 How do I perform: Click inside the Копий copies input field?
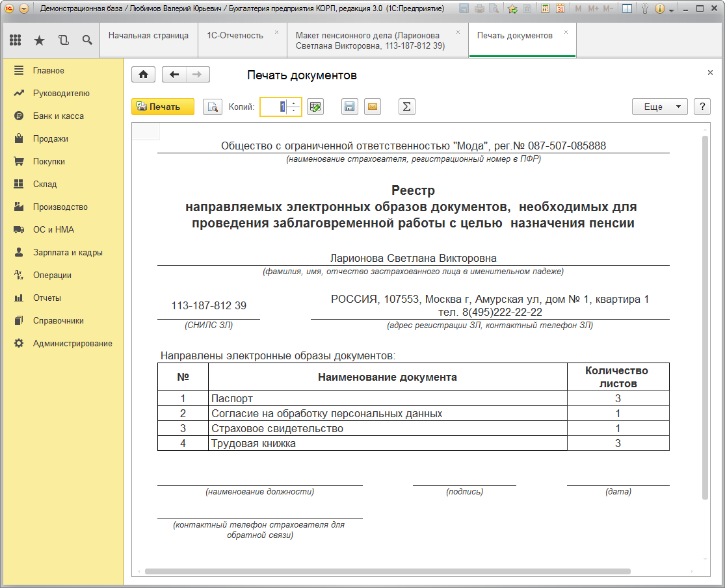point(273,107)
